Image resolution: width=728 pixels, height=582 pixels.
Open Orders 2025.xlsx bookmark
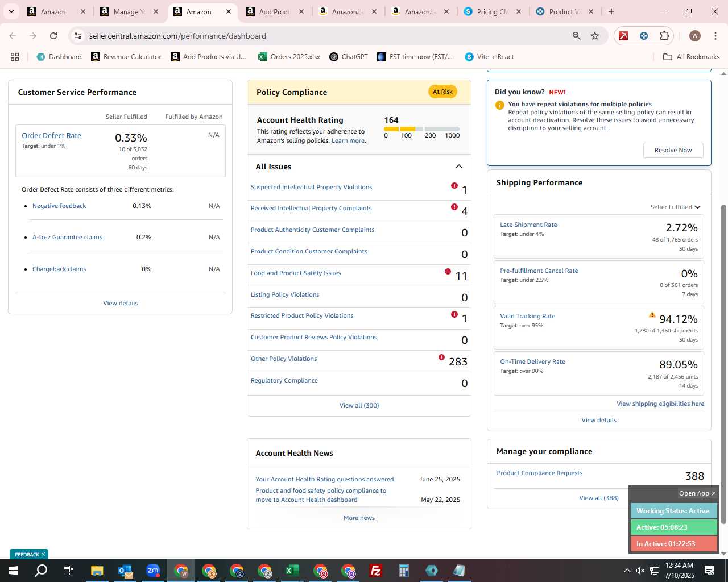click(x=289, y=57)
